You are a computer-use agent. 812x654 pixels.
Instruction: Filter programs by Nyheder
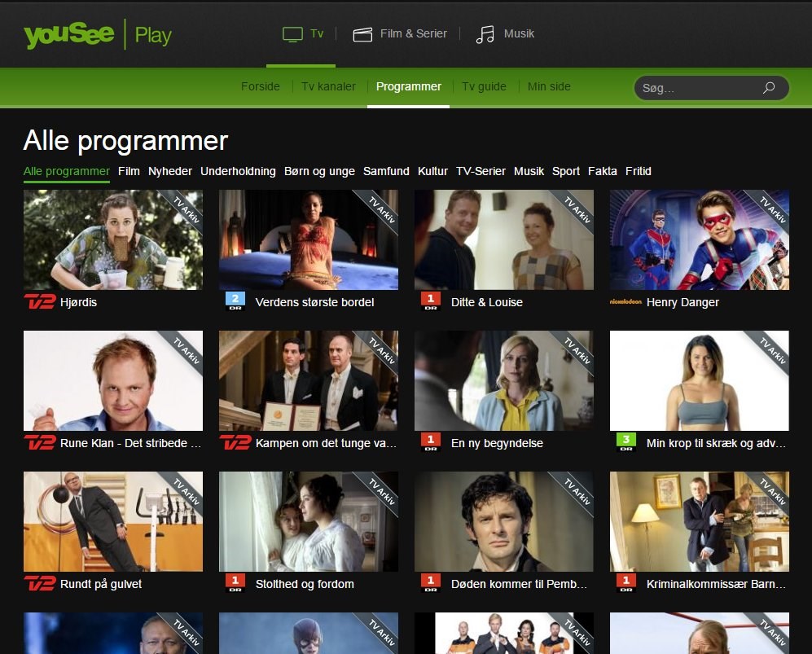[x=170, y=171]
